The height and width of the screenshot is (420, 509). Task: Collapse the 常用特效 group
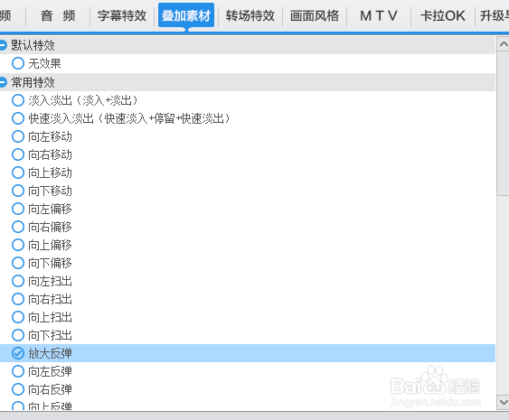coord(3,82)
